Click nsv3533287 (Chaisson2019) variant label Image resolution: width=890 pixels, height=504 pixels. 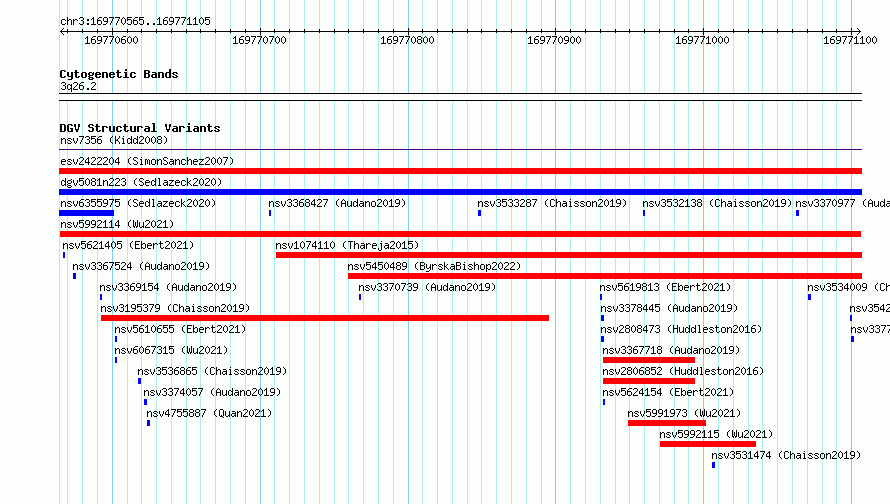coord(552,203)
